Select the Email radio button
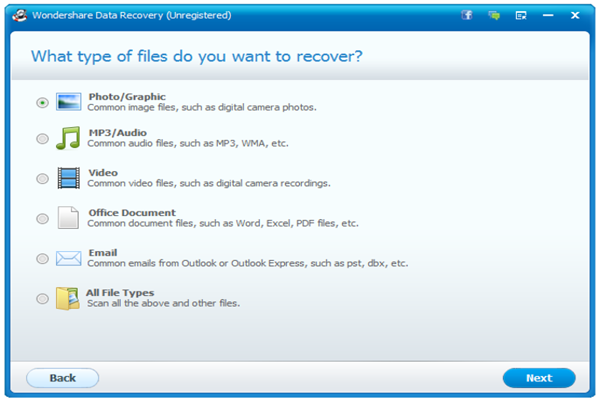Screen dimensions: 600x400 (x=42, y=258)
